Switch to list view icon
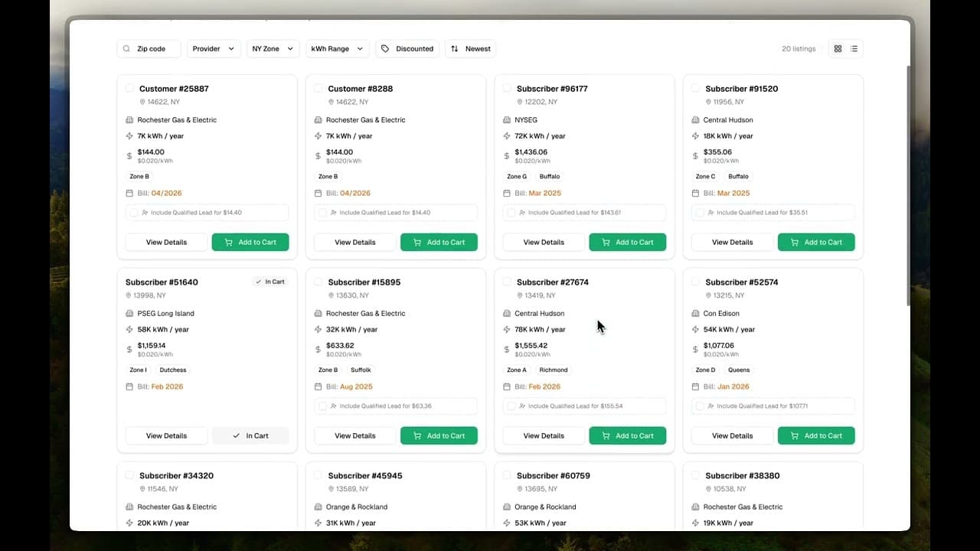 click(x=854, y=49)
